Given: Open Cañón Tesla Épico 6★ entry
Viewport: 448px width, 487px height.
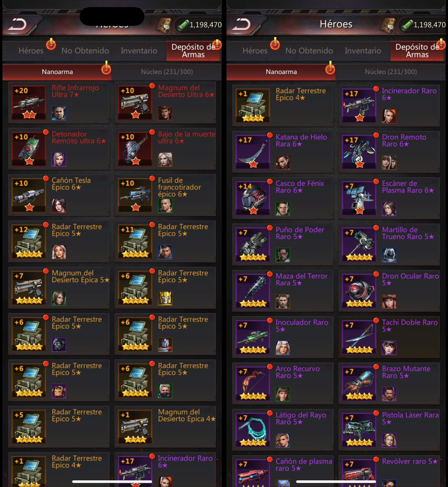Looking at the screenshot, I should [59, 195].
